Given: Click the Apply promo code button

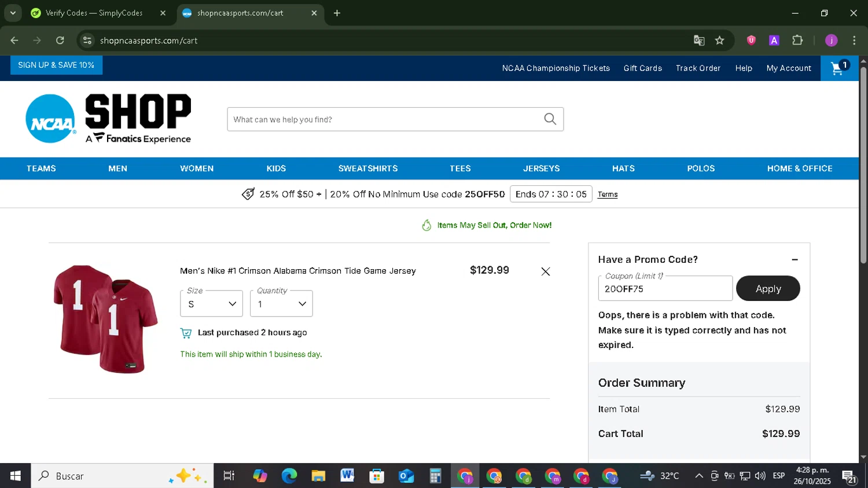Looking at the screenshot, I should pyautogui.click(x=768, y=288).
